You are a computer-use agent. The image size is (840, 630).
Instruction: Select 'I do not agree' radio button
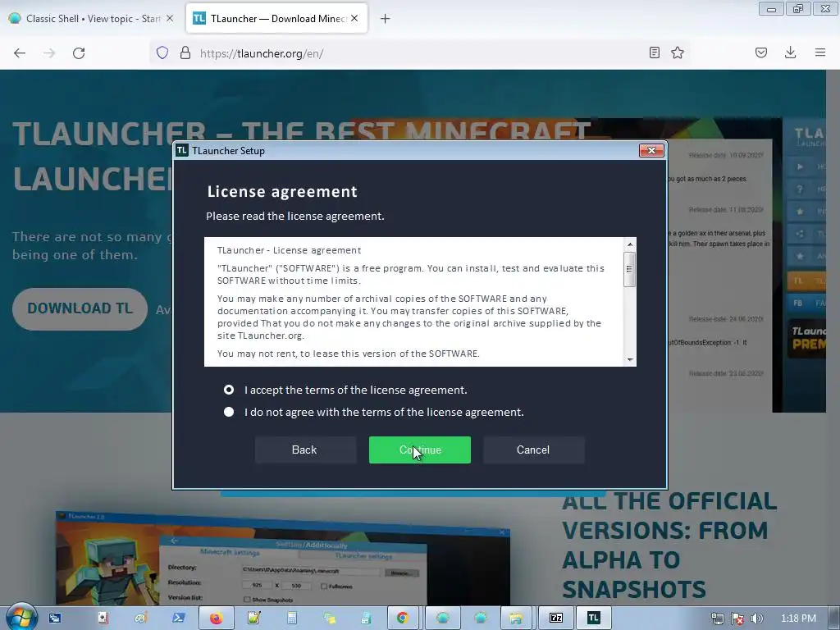click(229, 412)
